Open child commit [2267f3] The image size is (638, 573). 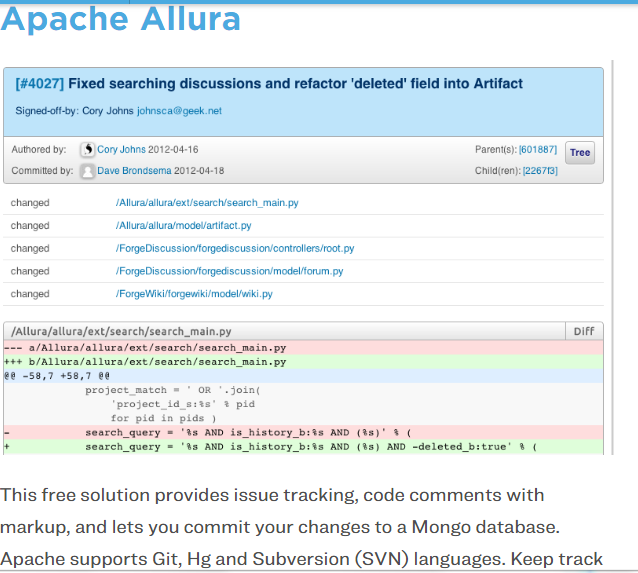coord(540,171)
